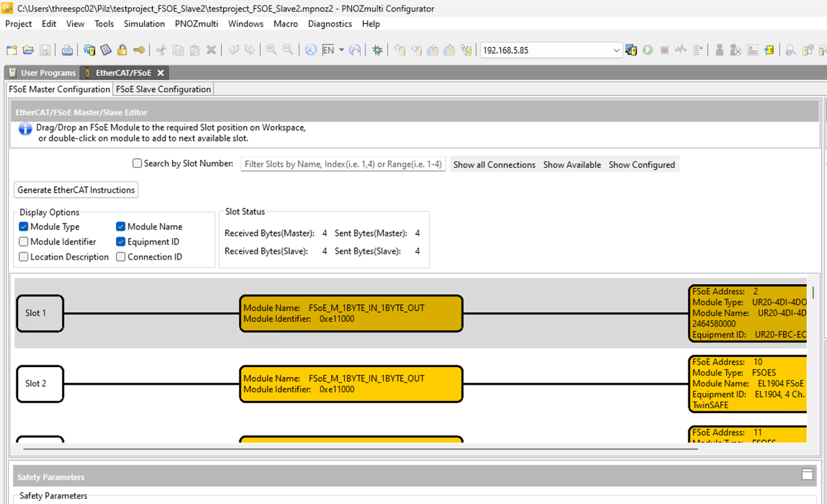The image size is (827, 504).
Task: Select the FSoE Address 2 UR20-4DI slave block
Action: [x=748, y=313]
